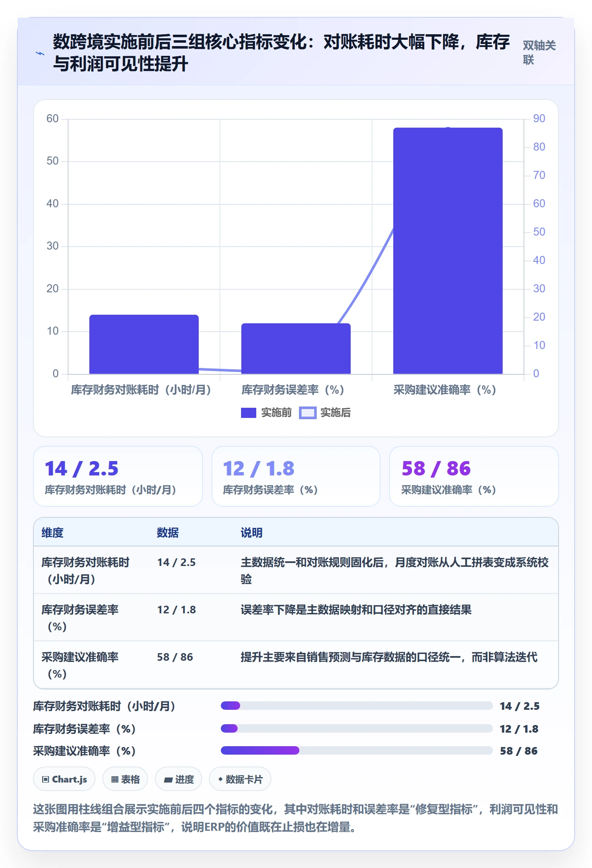
Task: Click table value 58 / 86
Action: 175,657
